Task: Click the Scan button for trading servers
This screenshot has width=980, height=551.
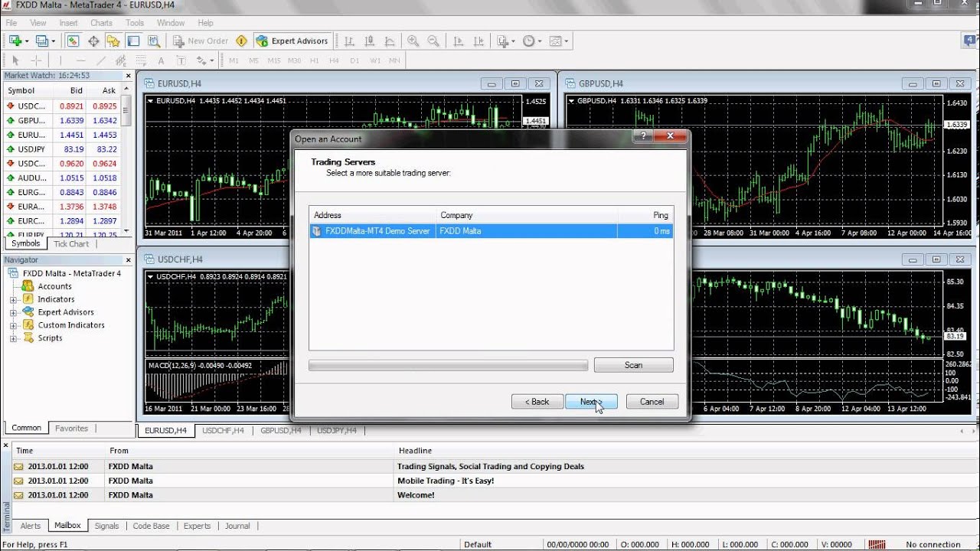Action: coord(634,365)
